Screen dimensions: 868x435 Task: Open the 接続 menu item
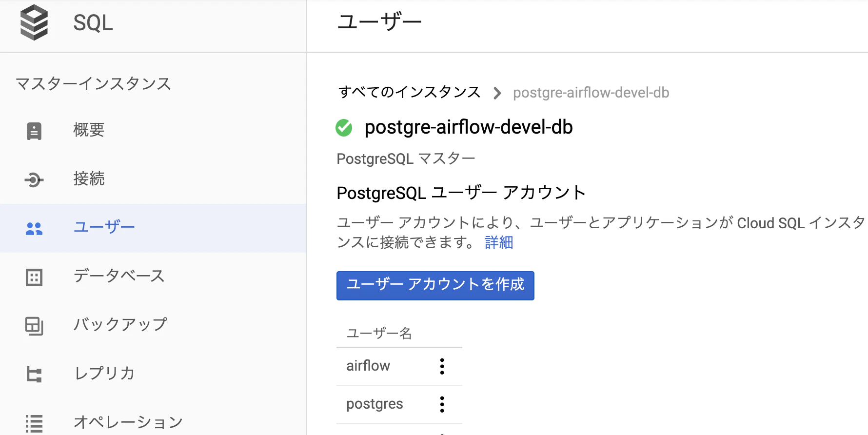tap(153, 179)
